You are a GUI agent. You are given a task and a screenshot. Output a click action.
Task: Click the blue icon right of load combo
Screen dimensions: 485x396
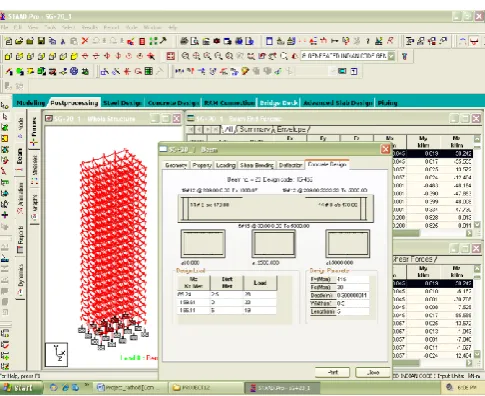pyautogui.click(x=404, y=56)
